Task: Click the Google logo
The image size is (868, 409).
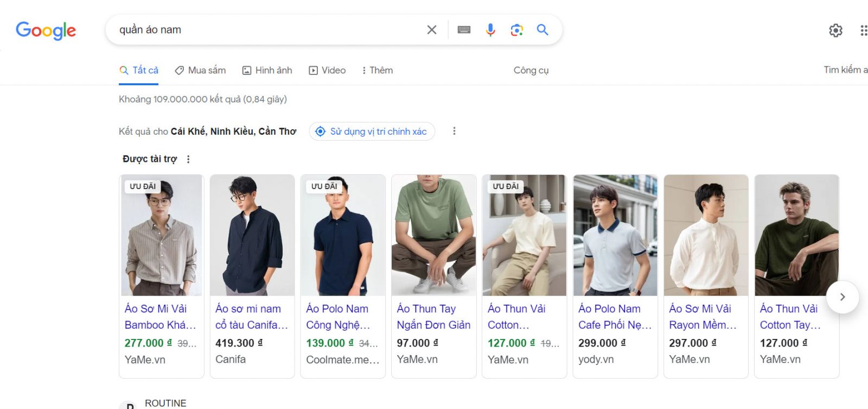Action: (x=46, y=31)
